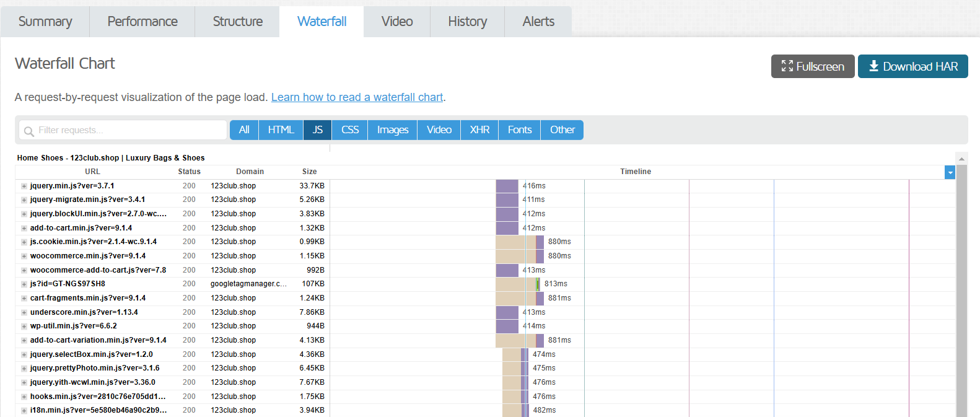Click the purple timing bar for jquery-migrate.min.js
Screen dimensions: 980x417
[x=507, y=200]
